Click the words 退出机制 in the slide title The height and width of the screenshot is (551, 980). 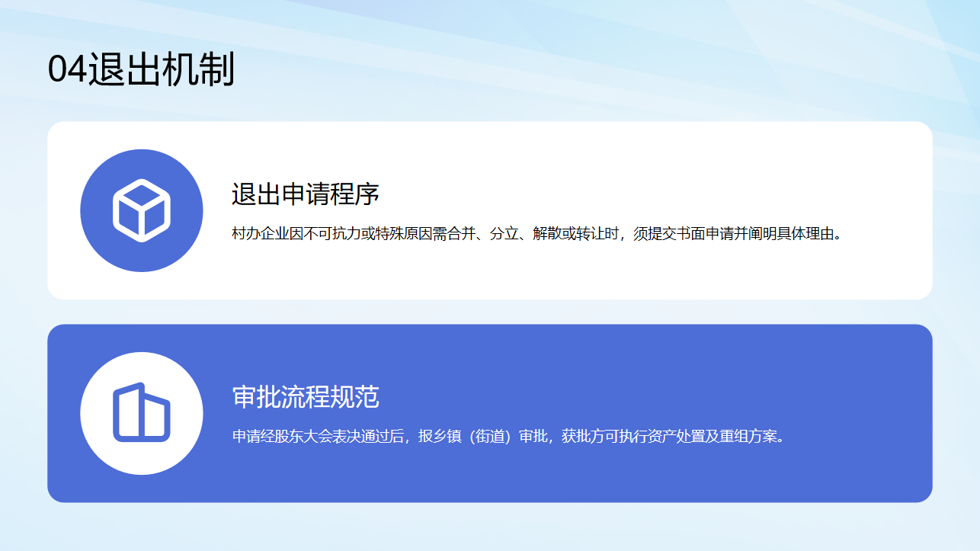[161, 70]
